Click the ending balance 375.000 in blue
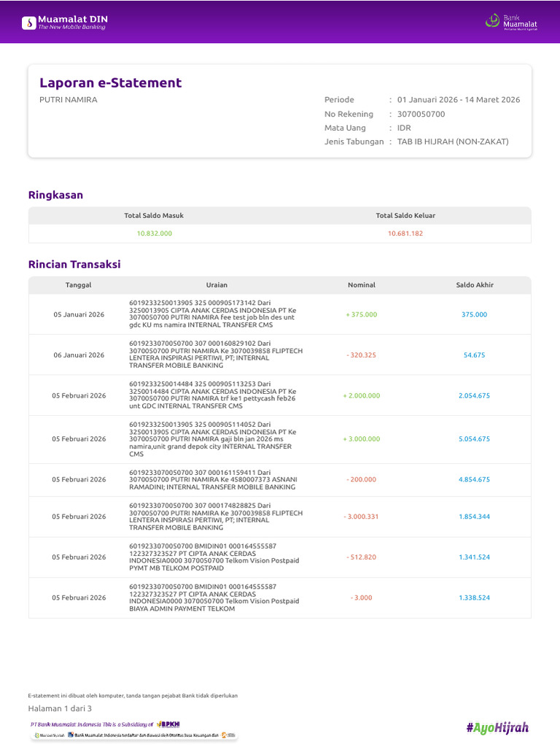Screen dimensions: 560x747 pyautogui.click(x=474, y=314)
